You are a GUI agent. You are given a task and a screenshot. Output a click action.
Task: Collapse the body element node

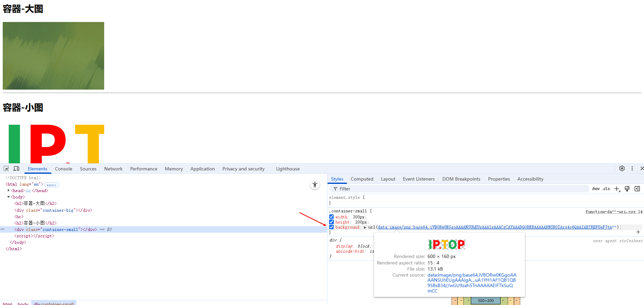coord(8,197)
